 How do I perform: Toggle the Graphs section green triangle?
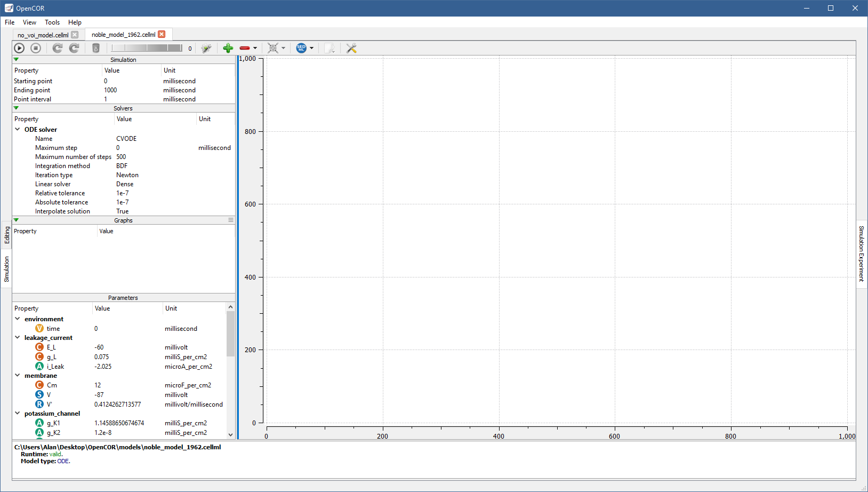coord(16,220)
